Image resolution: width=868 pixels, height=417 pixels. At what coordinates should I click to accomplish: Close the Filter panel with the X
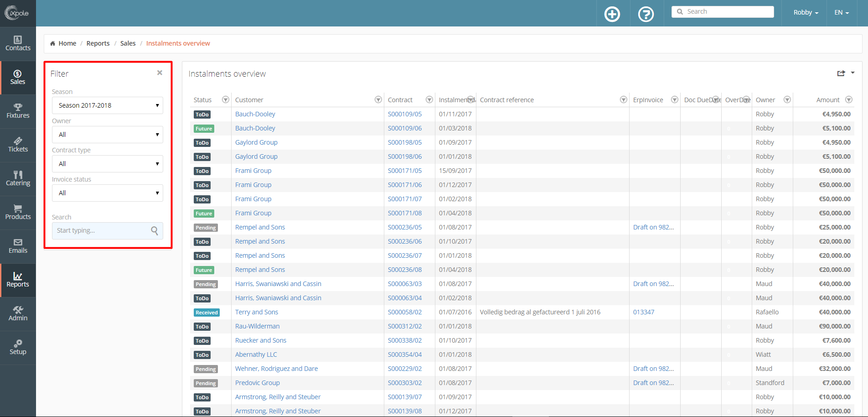pos(160,73)
